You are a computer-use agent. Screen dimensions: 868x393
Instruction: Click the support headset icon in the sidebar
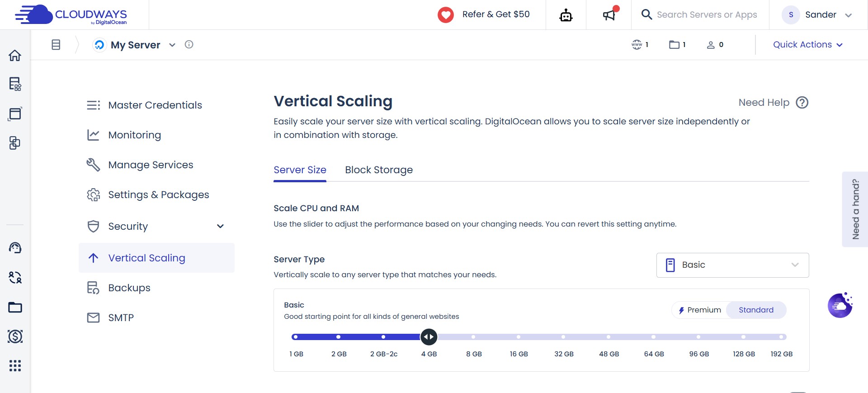pyautogui.click(x=15, y=248)
